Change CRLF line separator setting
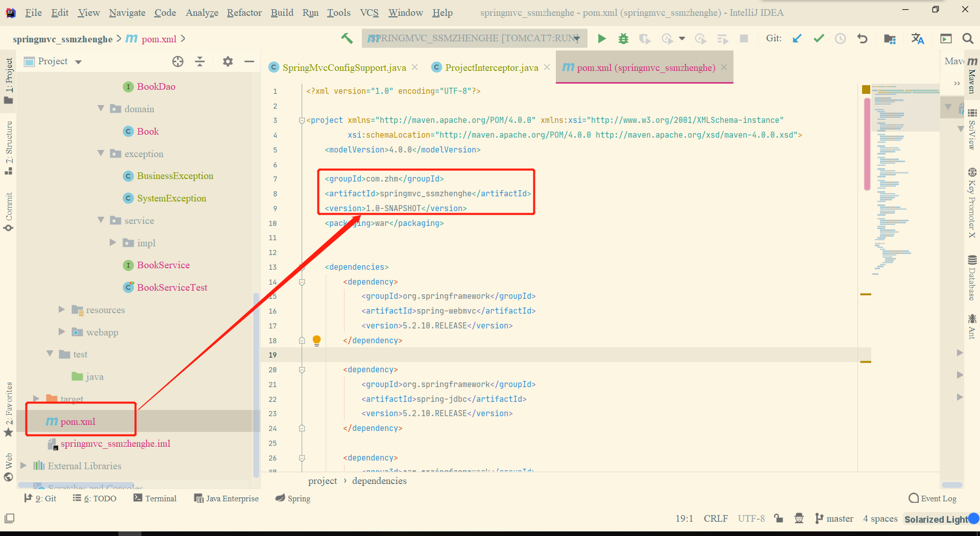 (716, 519)
